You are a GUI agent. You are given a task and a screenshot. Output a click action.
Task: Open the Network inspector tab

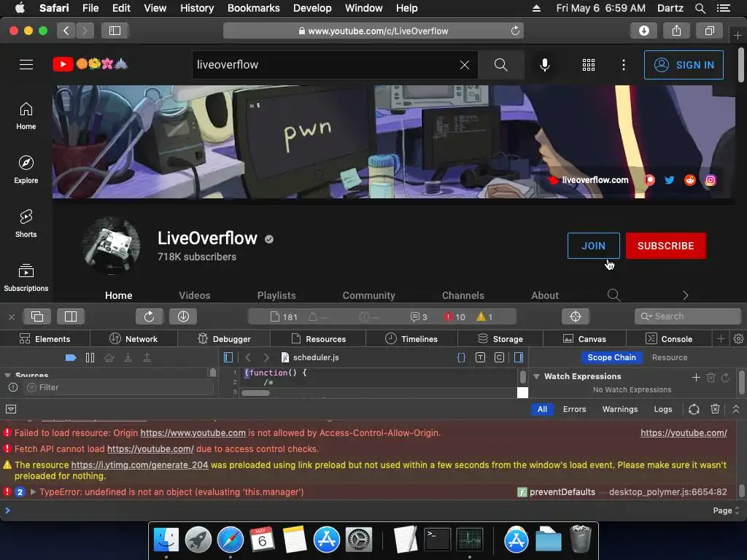(133, 339)
